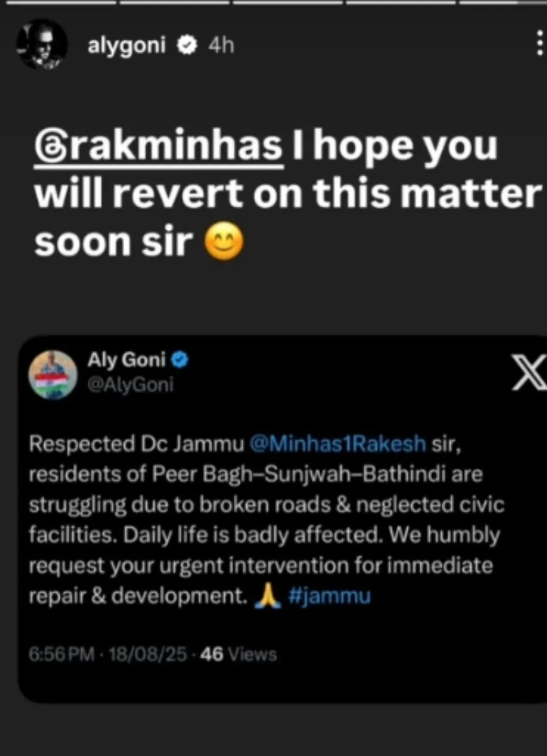Click the 46 Views counter
The width and height of the screenshot is (547, 756).
pyautogui.click(x=238, y=654)
